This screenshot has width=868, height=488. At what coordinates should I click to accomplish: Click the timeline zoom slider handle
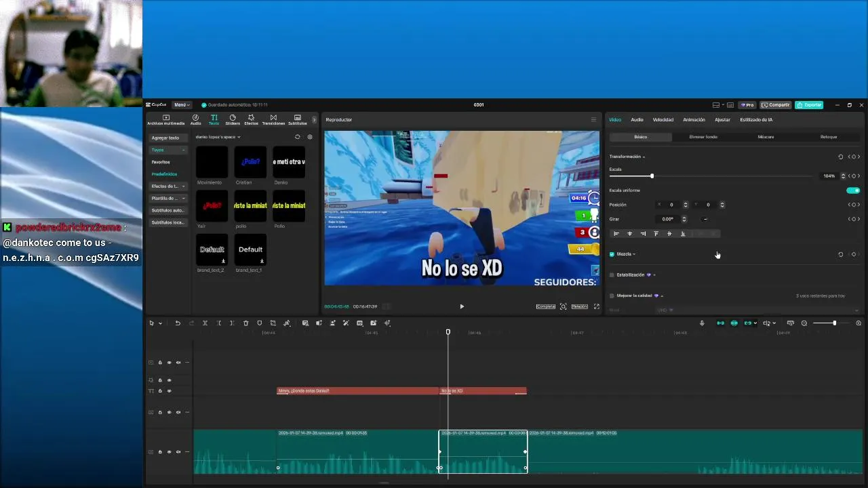834,323
